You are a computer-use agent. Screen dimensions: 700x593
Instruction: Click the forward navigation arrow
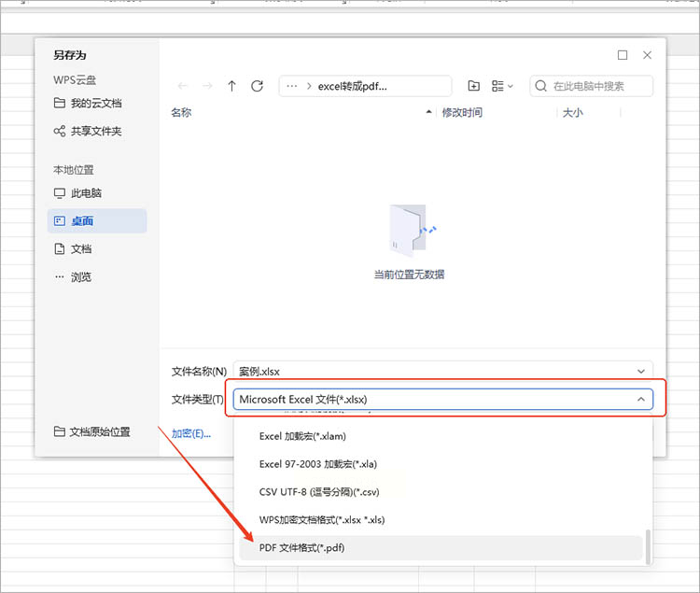pos(207,86)
